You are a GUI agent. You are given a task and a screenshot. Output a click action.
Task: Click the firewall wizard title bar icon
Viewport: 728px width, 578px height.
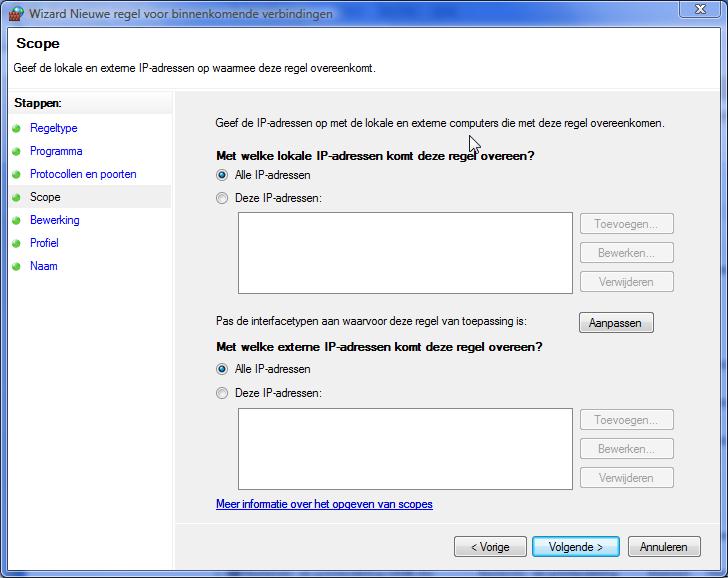point(16,13)
